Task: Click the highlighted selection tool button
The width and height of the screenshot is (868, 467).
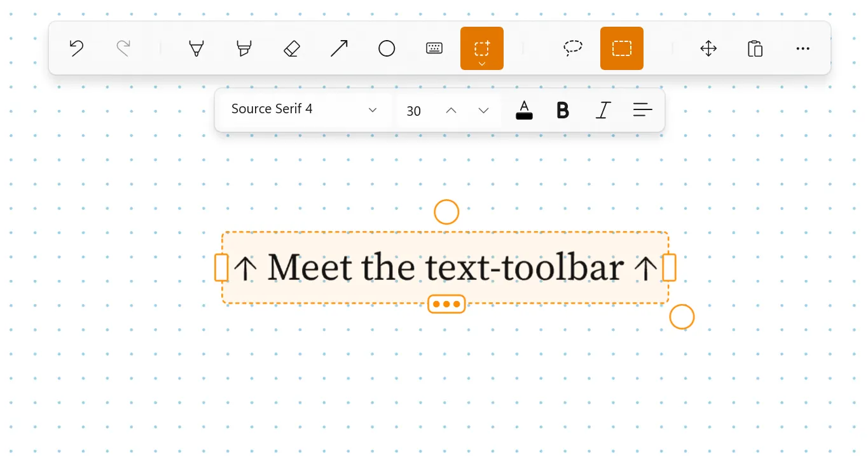Action: pos(482,48)
